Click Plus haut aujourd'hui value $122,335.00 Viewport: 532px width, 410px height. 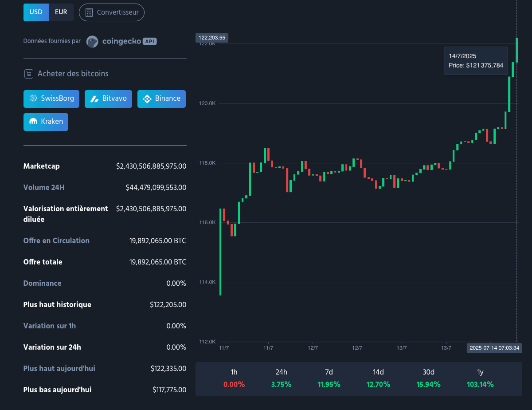coord(168,368)
